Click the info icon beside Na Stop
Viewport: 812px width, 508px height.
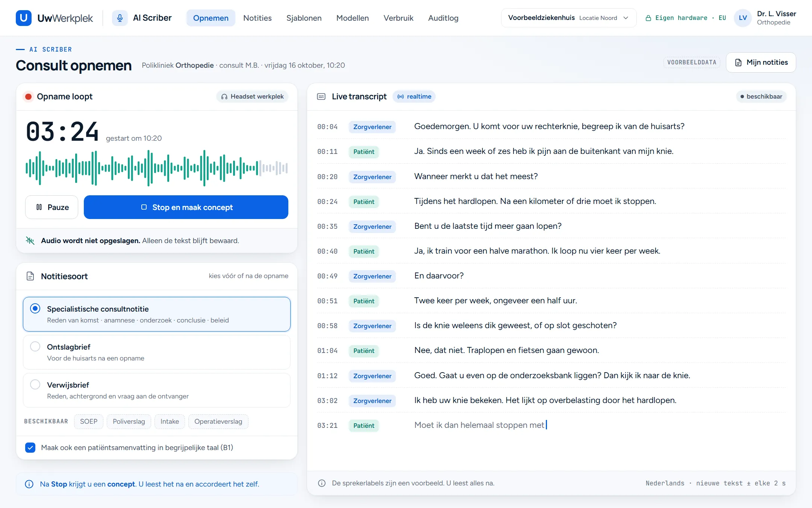29,484
